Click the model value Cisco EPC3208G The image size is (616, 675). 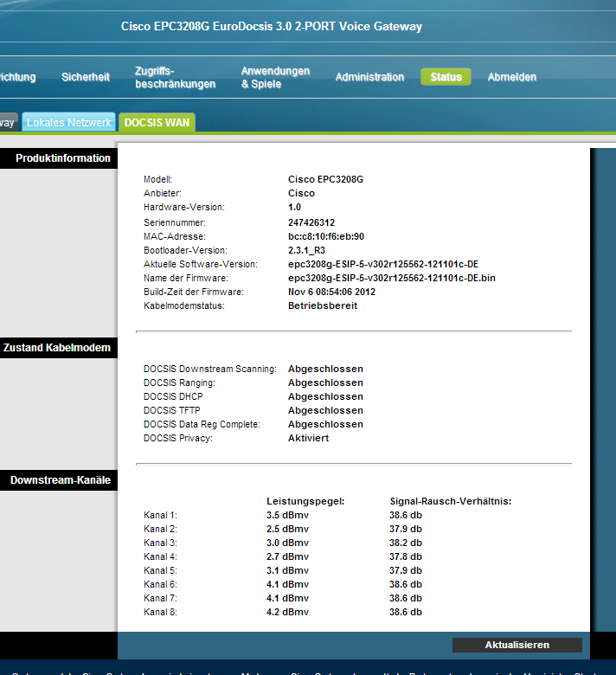(x=325, y=179)
